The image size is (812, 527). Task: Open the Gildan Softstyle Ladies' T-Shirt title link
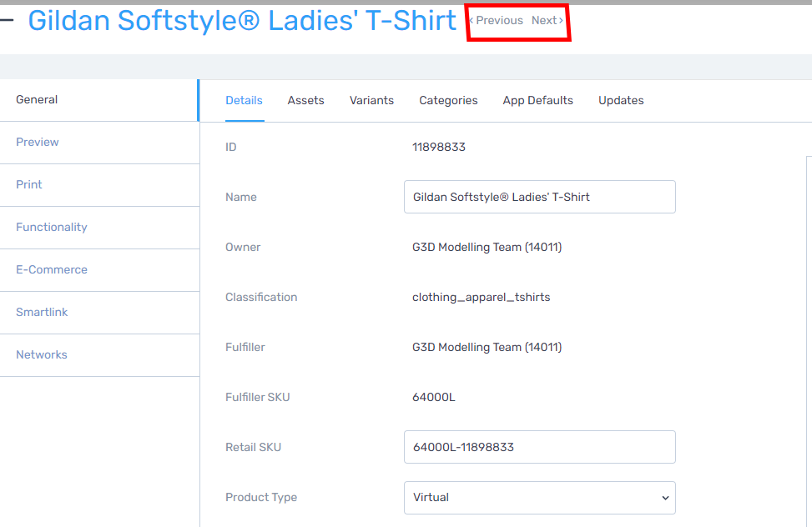tap(242, 21)
